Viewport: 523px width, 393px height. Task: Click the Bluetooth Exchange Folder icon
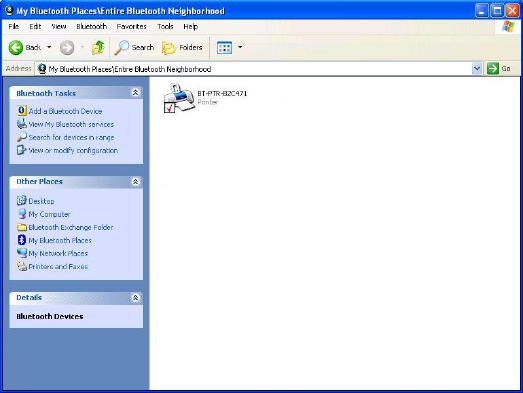[x=22, y=227]
